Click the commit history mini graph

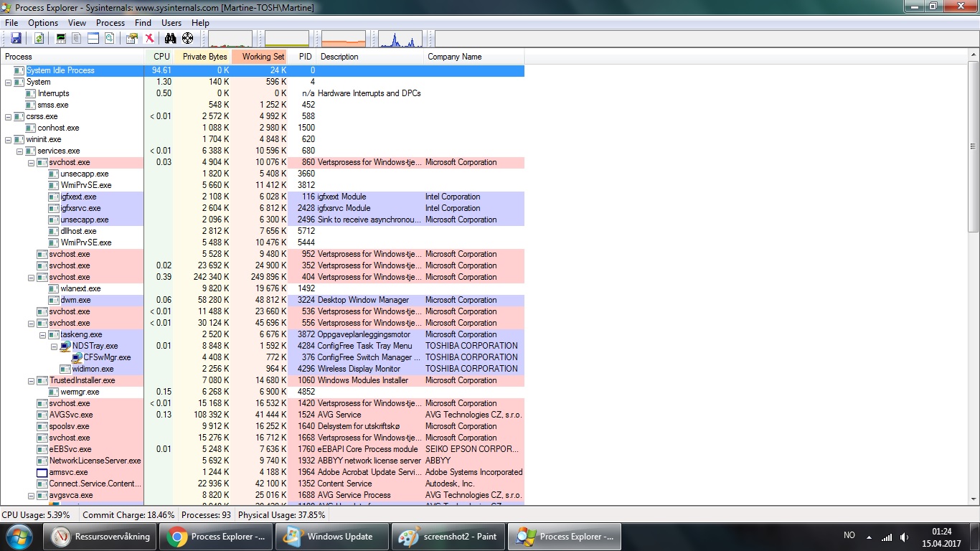coord(287,39)
